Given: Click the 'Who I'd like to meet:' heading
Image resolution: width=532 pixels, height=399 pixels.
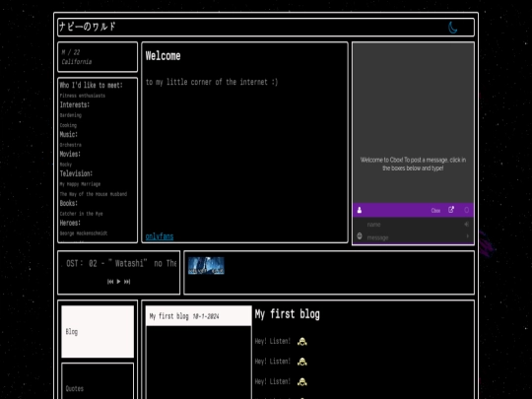Looking at the screenshot, I should (91, 85).
